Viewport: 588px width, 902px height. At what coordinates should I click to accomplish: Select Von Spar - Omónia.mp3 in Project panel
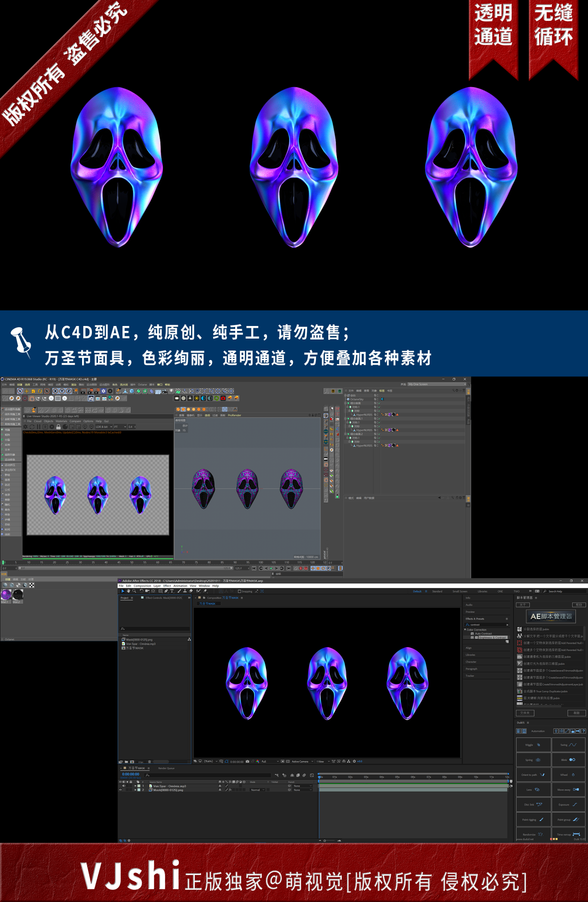pos(141,644)
